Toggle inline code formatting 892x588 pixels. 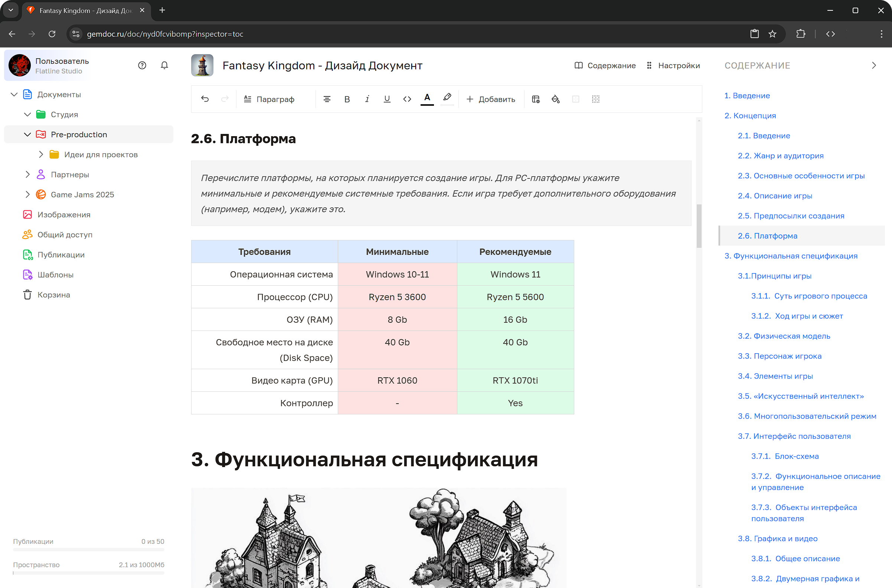(x=407, y=99)
